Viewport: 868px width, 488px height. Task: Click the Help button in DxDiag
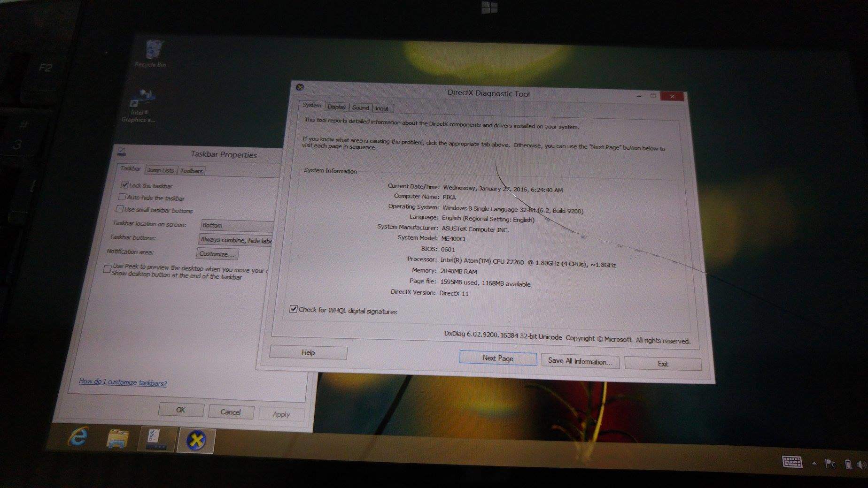click(308, 352)
